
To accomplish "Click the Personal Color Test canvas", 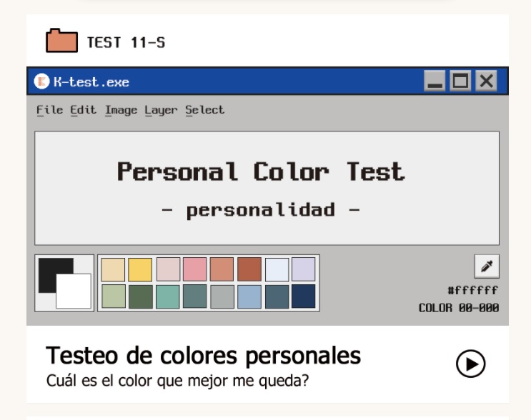I will pyautogui.click(x=267, y=188).
